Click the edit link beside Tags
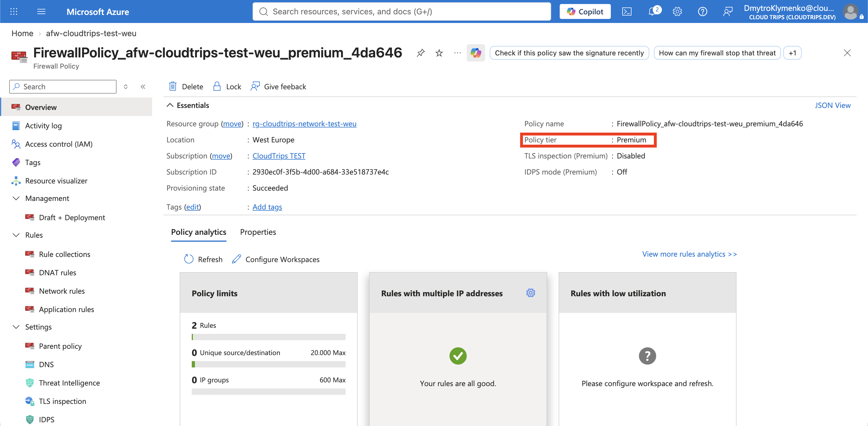This screenshot has width=868, height=426. coord(192,207)
